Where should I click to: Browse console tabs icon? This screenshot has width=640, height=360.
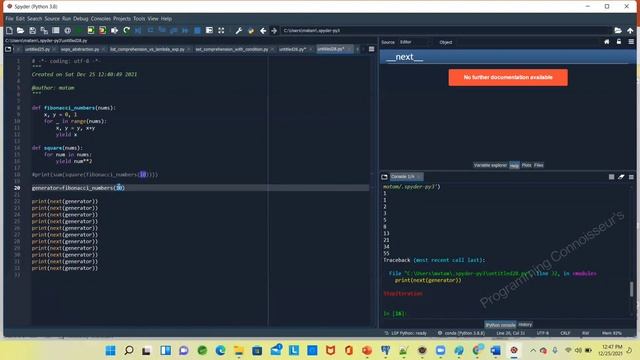click(384, 177)
